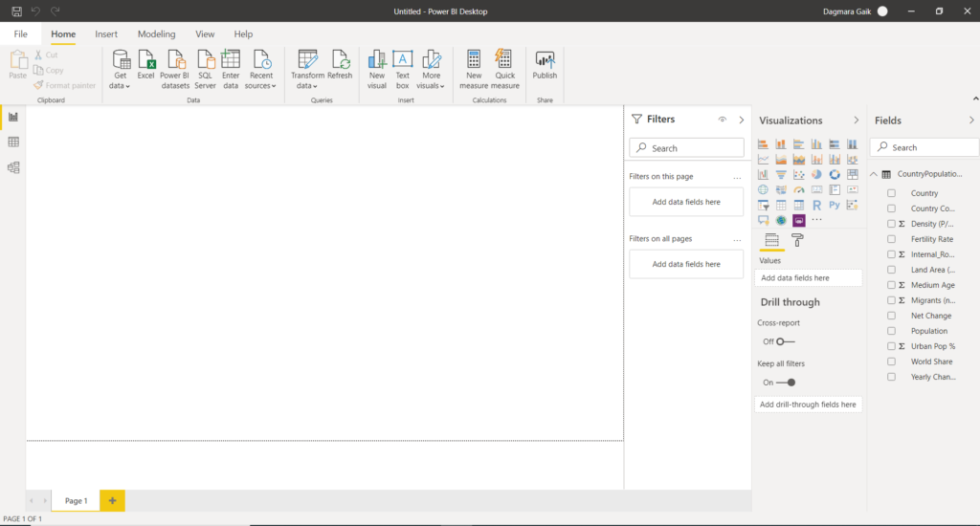Screen dimensions: 980x526
Task: Select the Page 1 tab
Action: [x=77, y=500]
